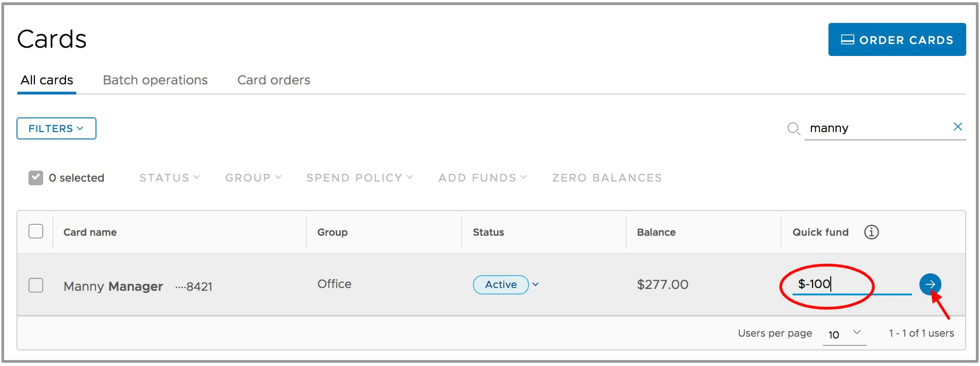Click the search magnifier icon
980x366 pixels.
click(x=794, y=128)
